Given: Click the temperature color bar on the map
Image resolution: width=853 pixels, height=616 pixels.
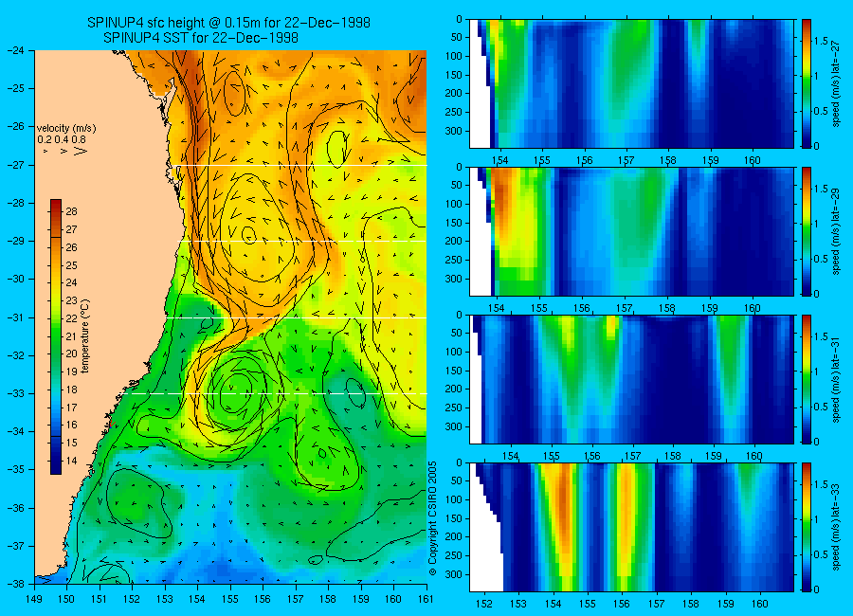Looking at the screenshot, I should (56, 336).
